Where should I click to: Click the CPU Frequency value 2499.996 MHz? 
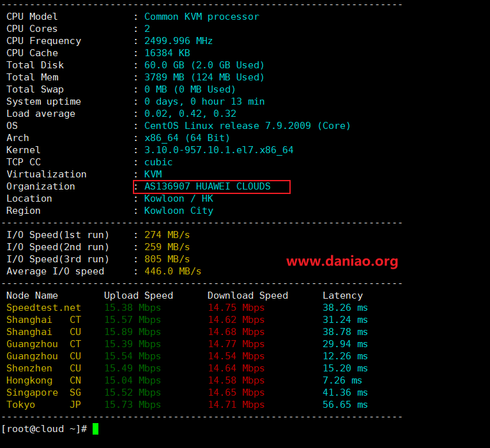[178, 41]
